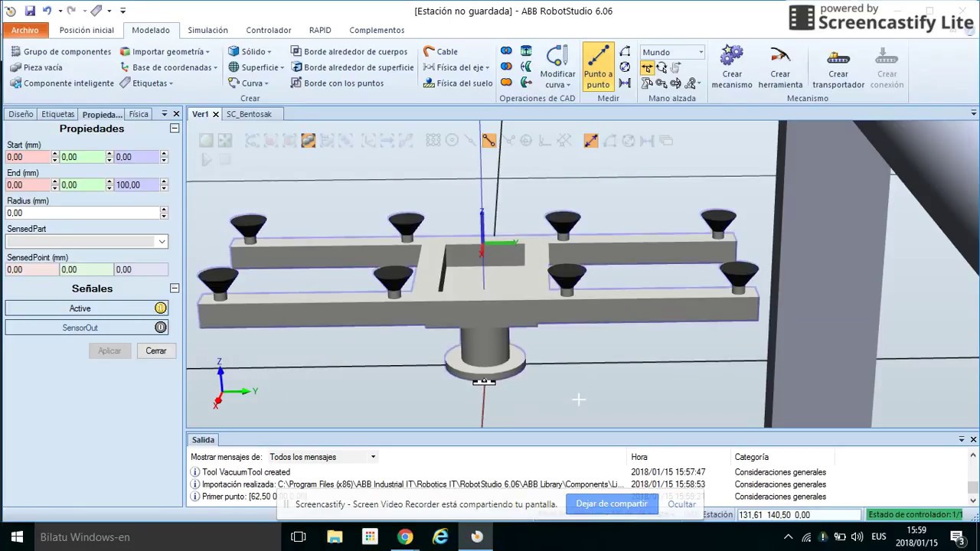This screenshot has height=551, width=980.
Task: Click the diameter measurement icon
Action: tap(625, 67)
